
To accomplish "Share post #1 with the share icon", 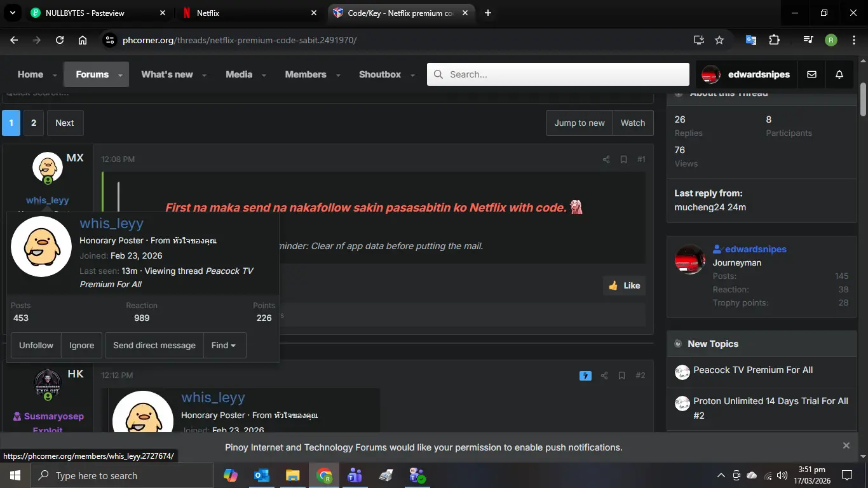I will (x=606, y=159).
